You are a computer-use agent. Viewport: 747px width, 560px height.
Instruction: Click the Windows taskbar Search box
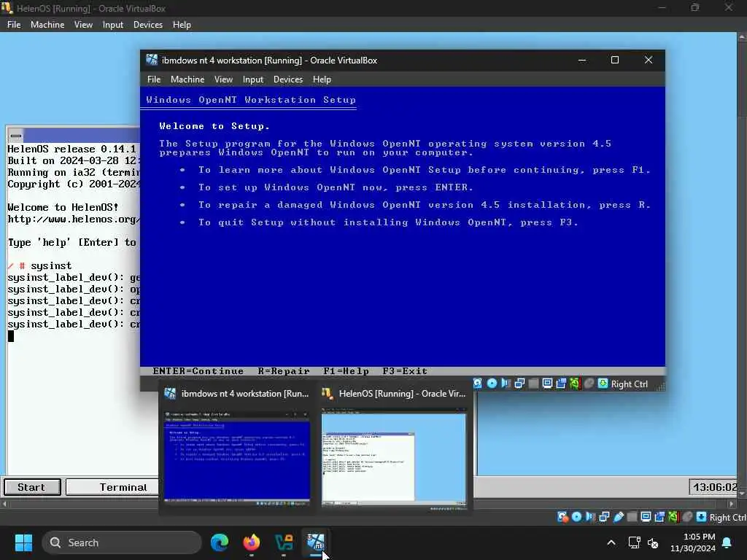122,542
